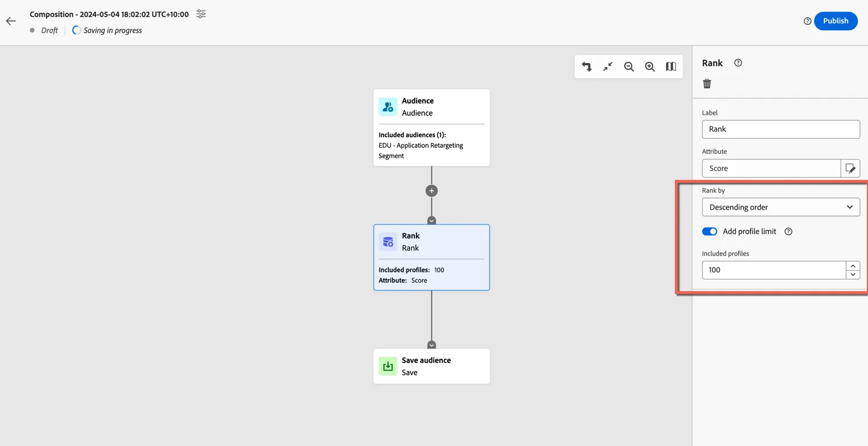Switch the canvas layout orientation icon
This screenshot has height=446, width=868.
pyautogui.click(x=587, y=67)
